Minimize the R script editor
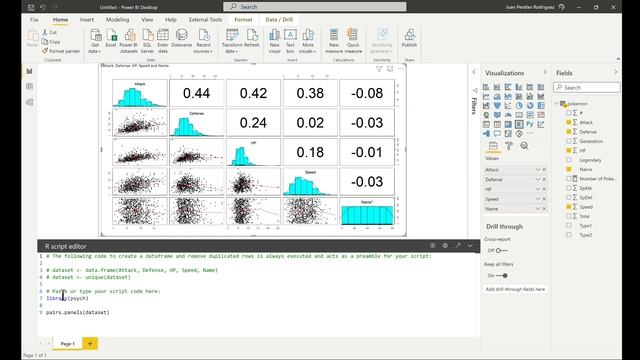Screen dimensions: 640x360 pyautogui.click(x=470, y=246)
